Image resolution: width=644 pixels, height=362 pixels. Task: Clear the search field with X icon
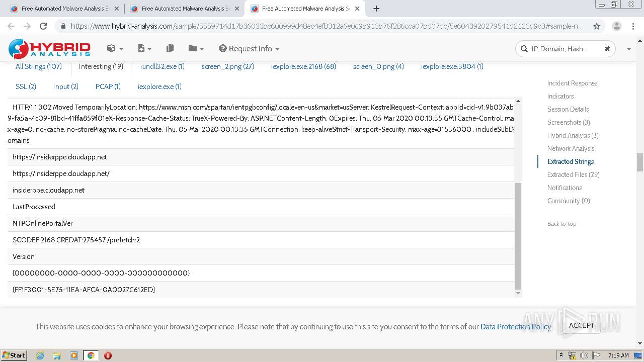[x=607, y=49]
